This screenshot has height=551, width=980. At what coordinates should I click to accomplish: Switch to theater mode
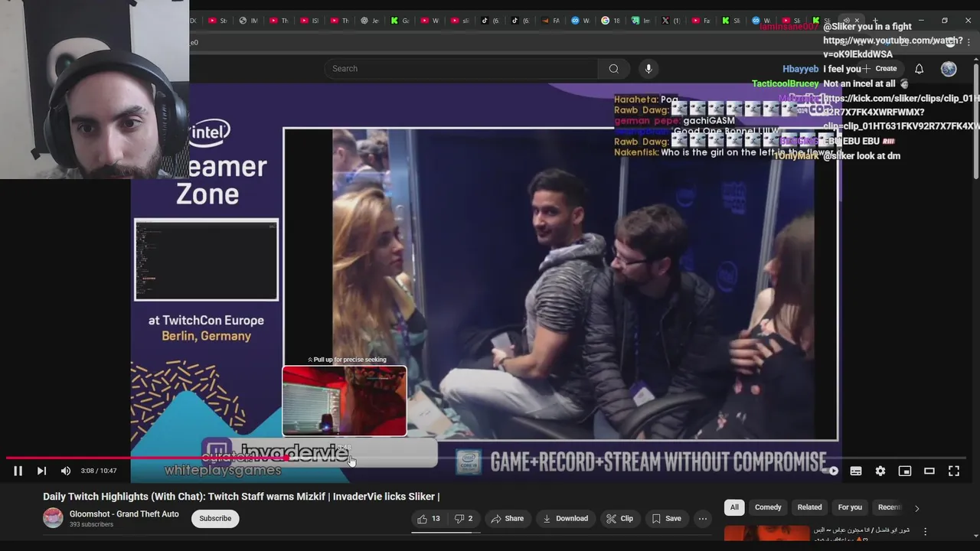[x=929, y=471]
